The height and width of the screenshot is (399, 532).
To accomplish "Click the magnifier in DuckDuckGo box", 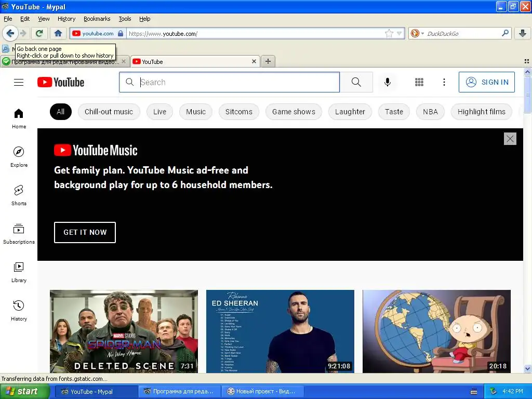I will (x=505, y=33).
